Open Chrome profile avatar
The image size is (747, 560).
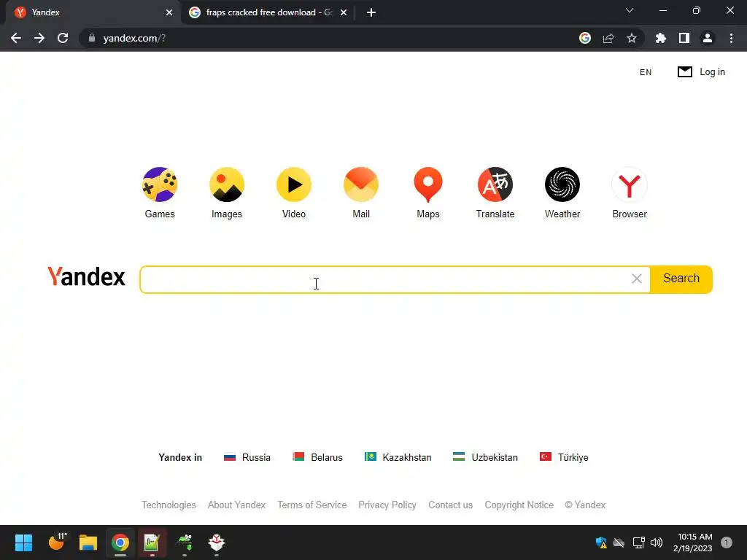[708, 38]
